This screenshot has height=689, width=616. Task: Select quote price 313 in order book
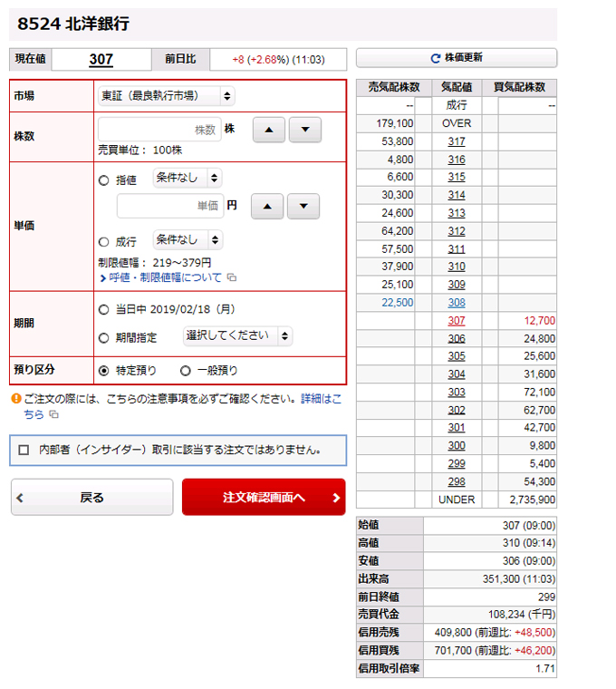pyautogui.click(x=457, y=213)
